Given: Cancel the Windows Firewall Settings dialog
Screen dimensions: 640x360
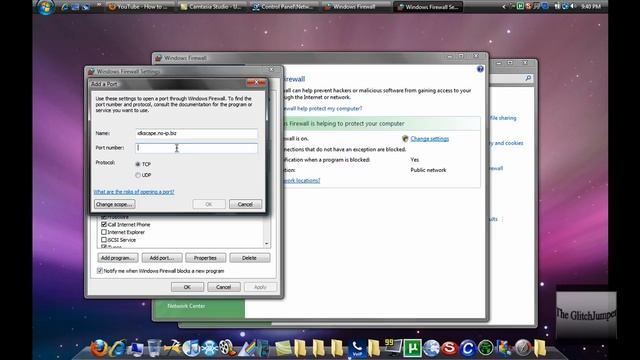Looking at the screenshot, I should tap(224, 287).
